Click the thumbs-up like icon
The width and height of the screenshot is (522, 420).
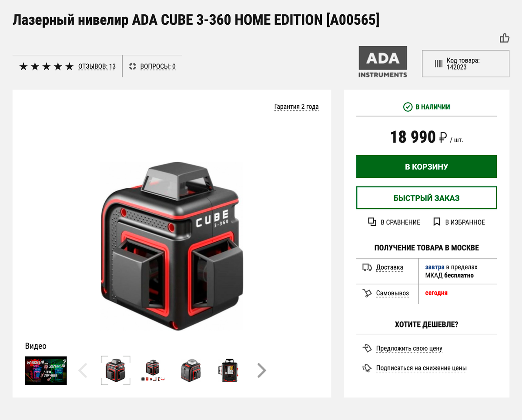pyautogui.click(x=505, y=38)
